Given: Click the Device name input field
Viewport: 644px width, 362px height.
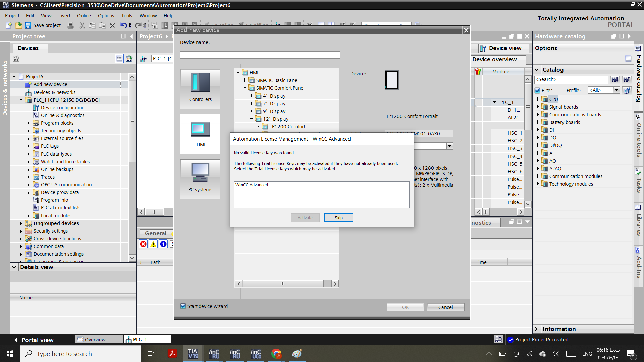Looking at the screenshot, I should (x=260, y=55).
